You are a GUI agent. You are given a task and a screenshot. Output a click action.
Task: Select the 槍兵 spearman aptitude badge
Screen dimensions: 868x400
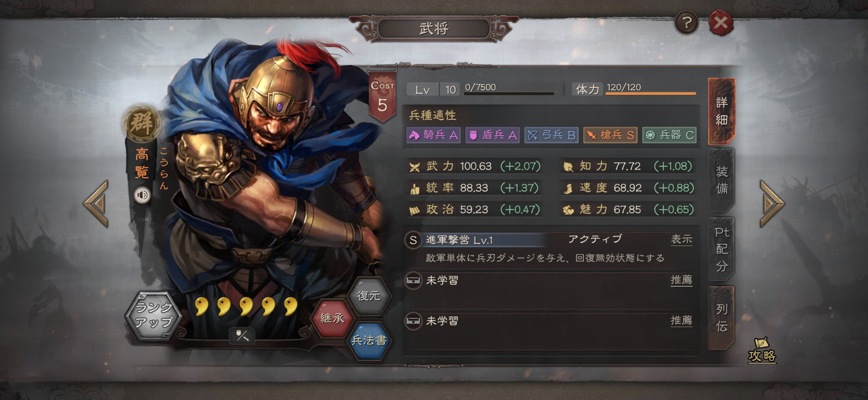610,135
